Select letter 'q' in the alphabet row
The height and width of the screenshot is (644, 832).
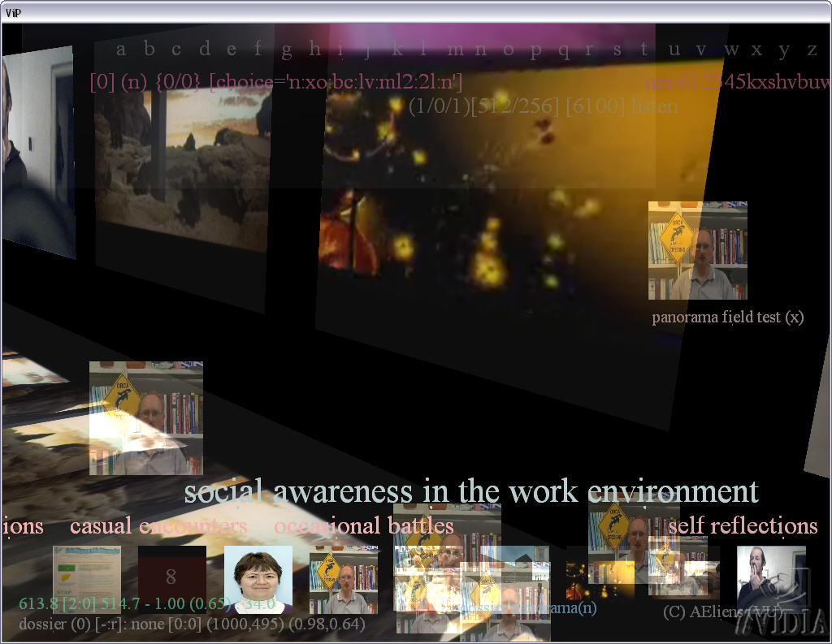click(x=564, y=52)
